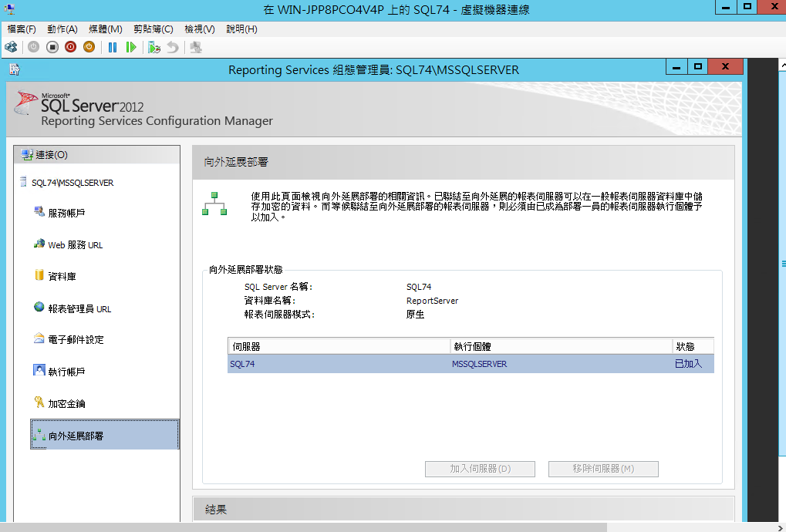
Task: Click the bottom horizontal scrollbar
Action: point(303,527)
